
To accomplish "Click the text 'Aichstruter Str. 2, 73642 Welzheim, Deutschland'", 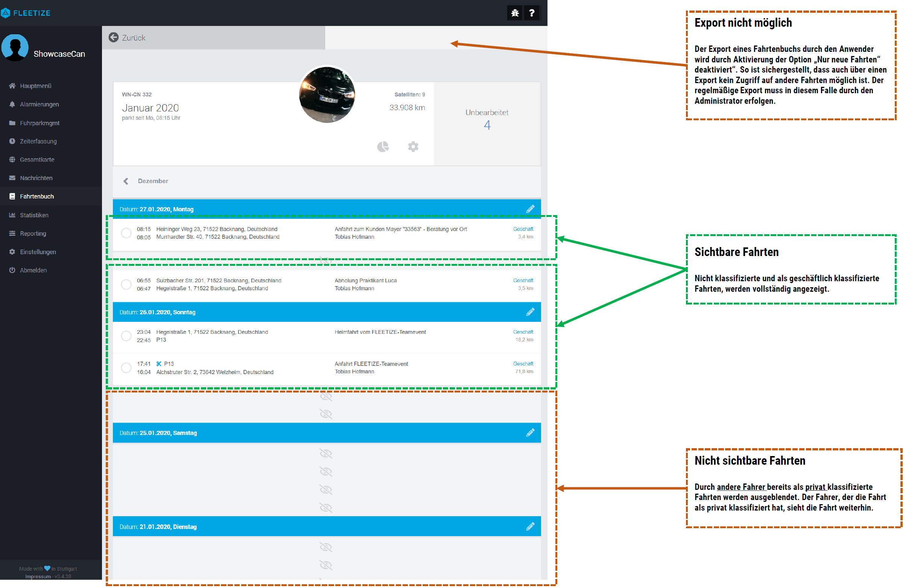I will (214, 372).
